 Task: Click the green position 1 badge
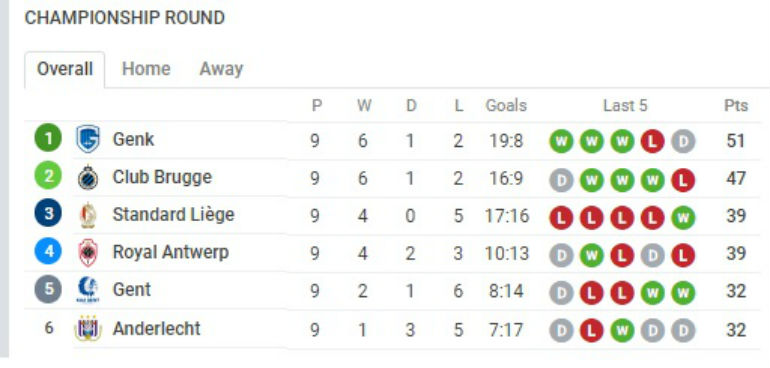[x=48, y=138]
